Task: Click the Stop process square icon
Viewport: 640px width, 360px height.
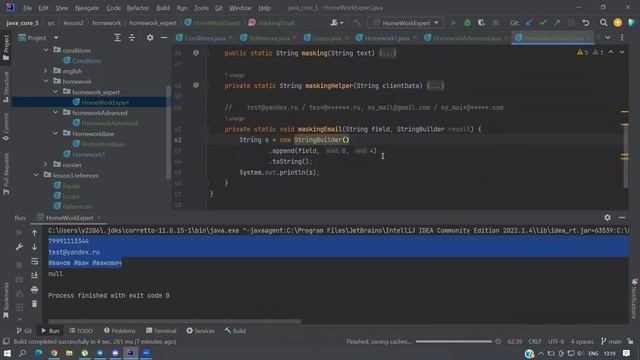Action: point(496,23)
